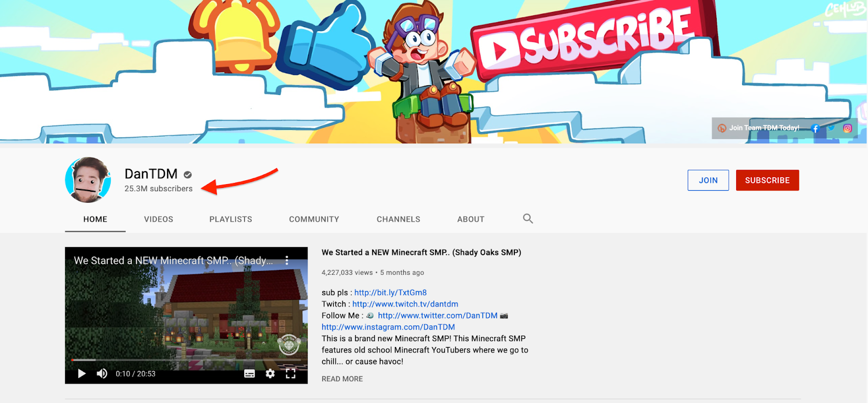Open the Videos tab
The width and height of the screenshot is (868, 403).
tap(158, 219)
